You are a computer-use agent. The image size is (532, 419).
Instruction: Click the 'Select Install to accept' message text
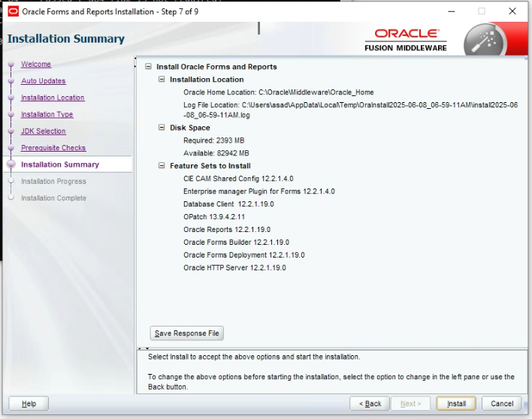[x=254, y=357]
